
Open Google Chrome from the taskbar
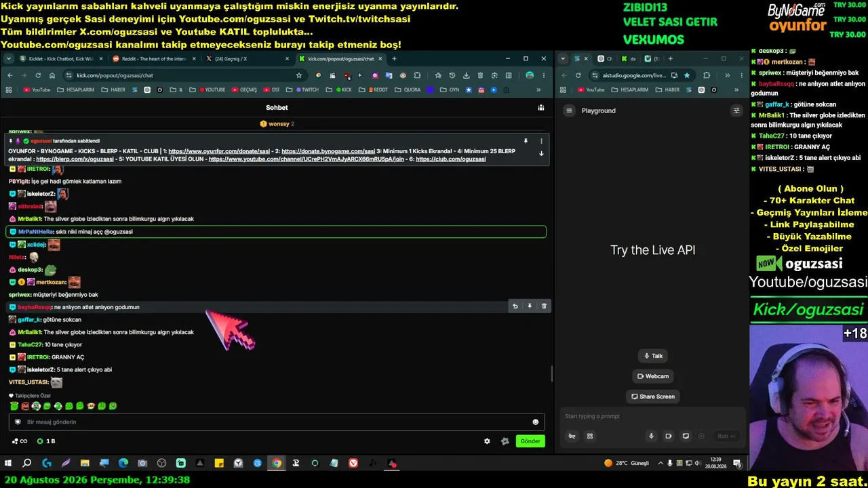pyautogui.click(x=277, y=464)
